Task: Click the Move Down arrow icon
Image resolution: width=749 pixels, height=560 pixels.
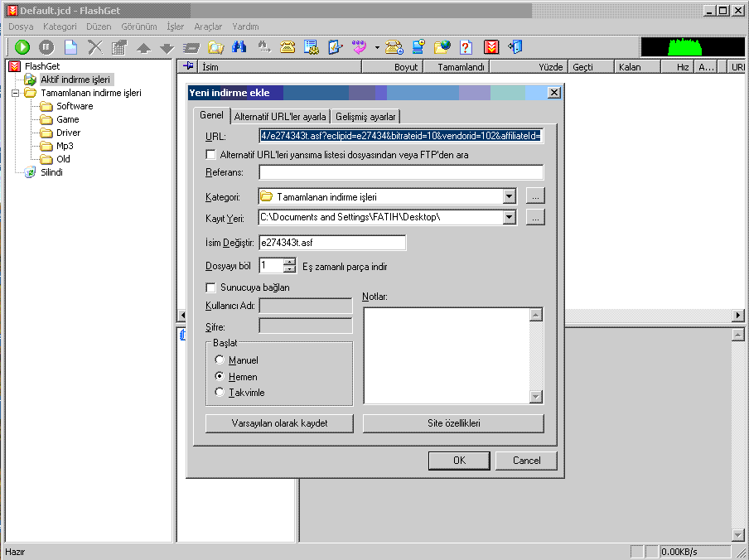Action: (167, 48)
